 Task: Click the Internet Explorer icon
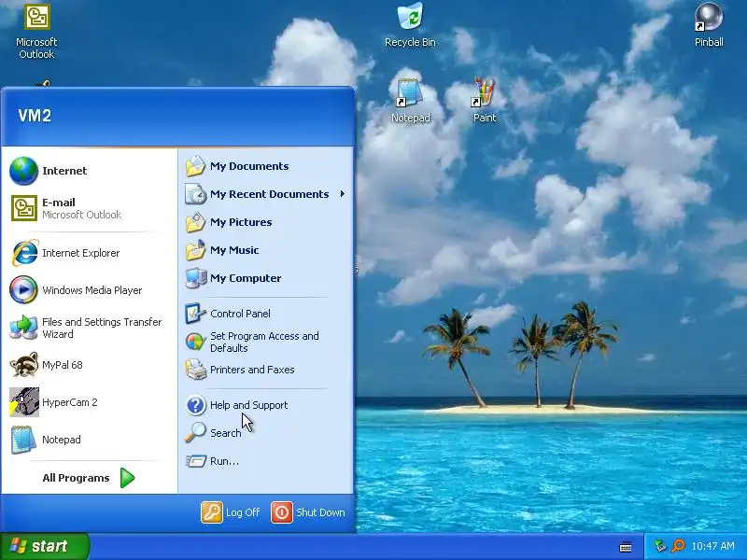coord(24,253)
